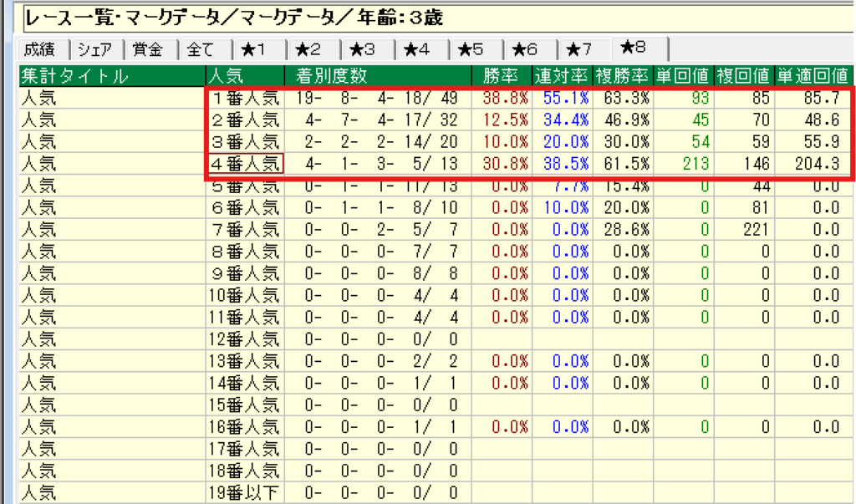Switch to the 全て tab
Viewport: 856px width, 504px height.
point(201,50)
